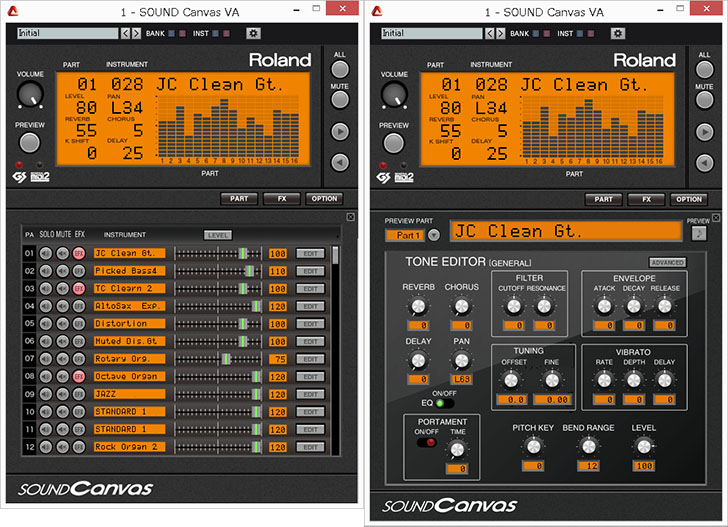Solo part 01 JC Clean Gt.

coord(46,254)
